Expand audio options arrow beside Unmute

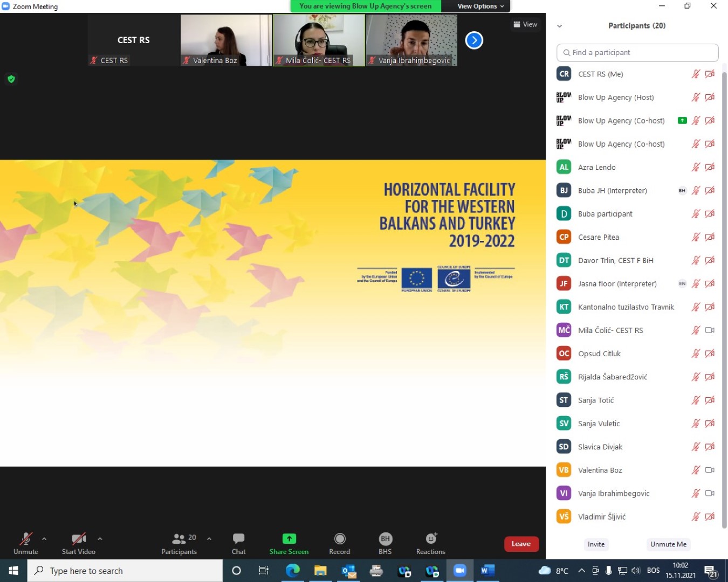tap(44, 538)
